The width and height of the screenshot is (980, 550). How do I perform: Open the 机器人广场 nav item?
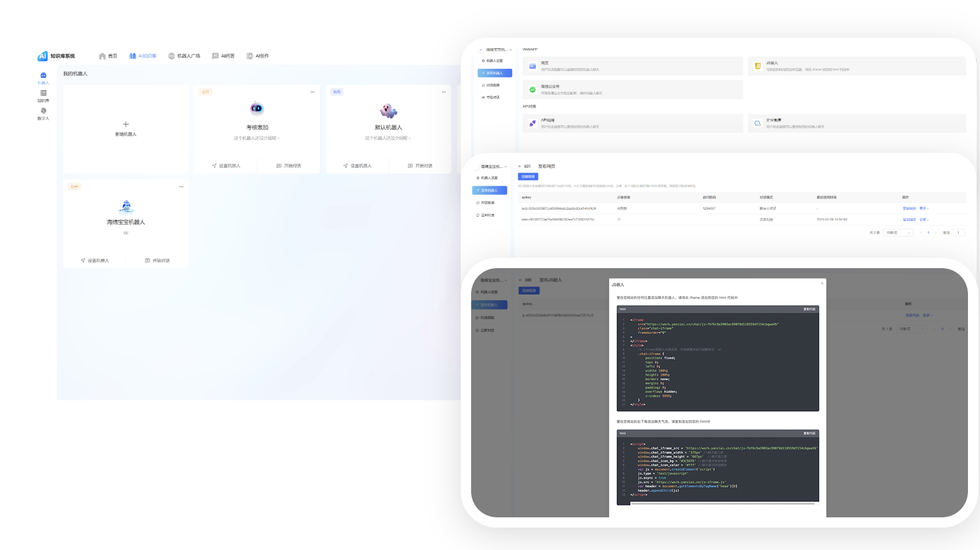184,56
